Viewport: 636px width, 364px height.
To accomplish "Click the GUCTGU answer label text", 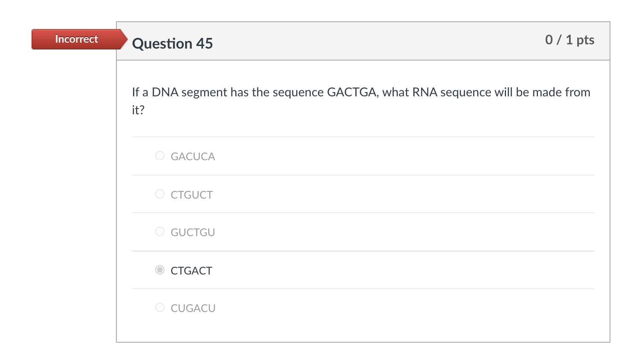I will (193, 233).
